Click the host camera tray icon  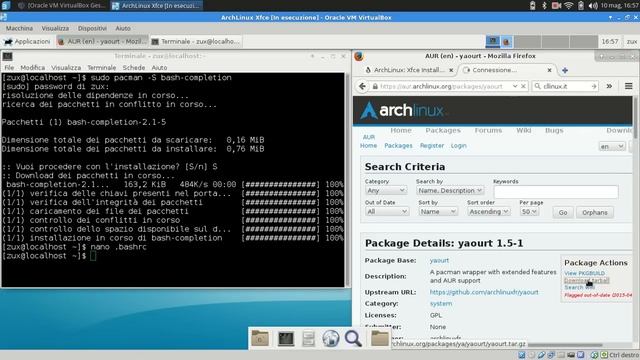556,5
